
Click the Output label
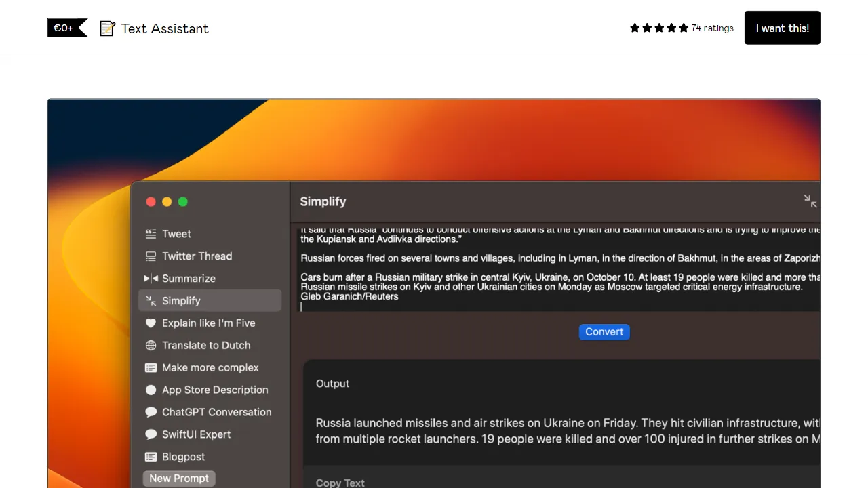[332, 384]
